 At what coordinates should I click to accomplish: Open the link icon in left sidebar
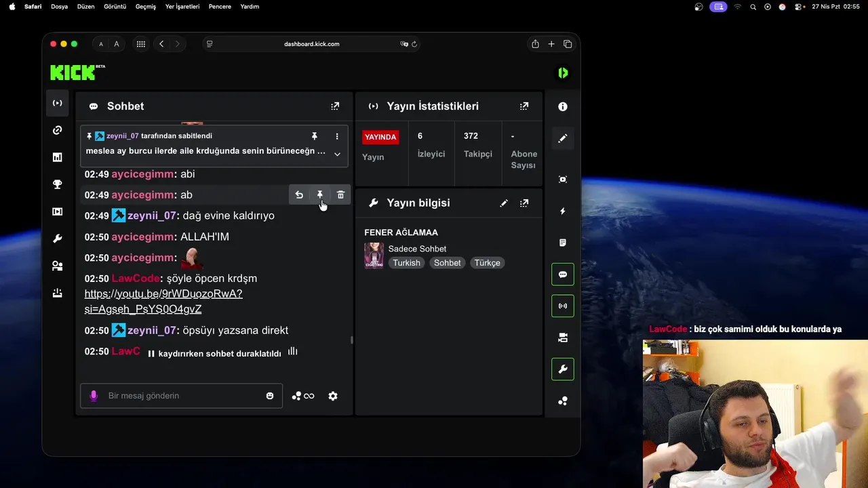coord(58,130)
